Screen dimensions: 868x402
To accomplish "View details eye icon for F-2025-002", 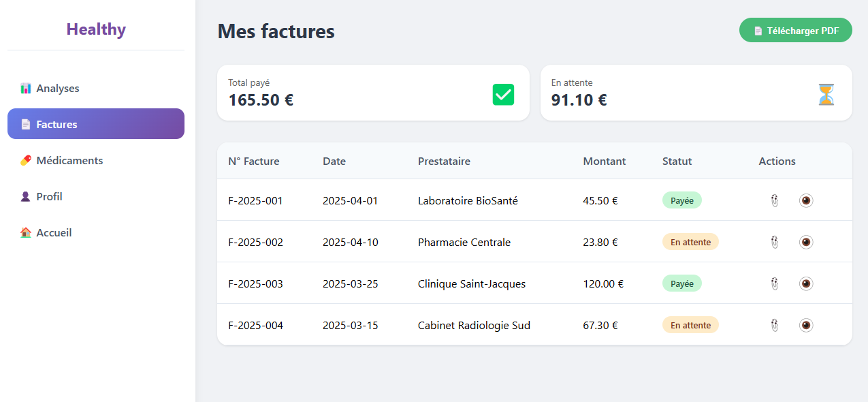I will 806,242.
